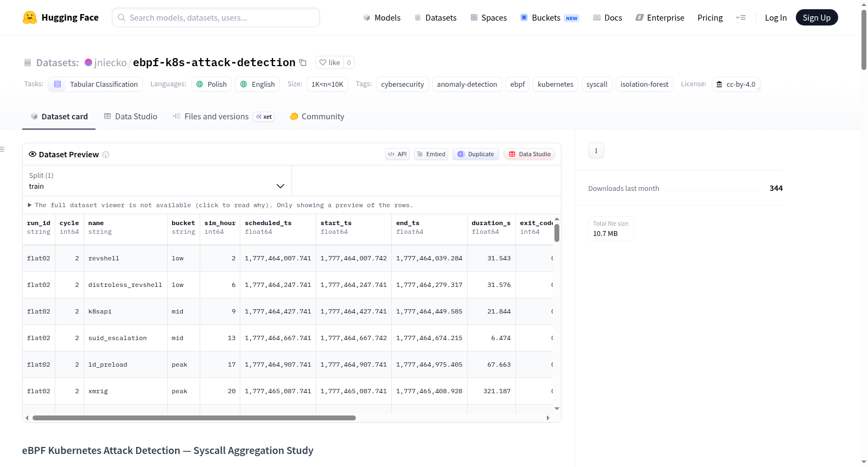The width and height of the screenshot is (868, 467).
Task: Open the three-dot options menu in sidebar
Action: click(x=596, y=151)
